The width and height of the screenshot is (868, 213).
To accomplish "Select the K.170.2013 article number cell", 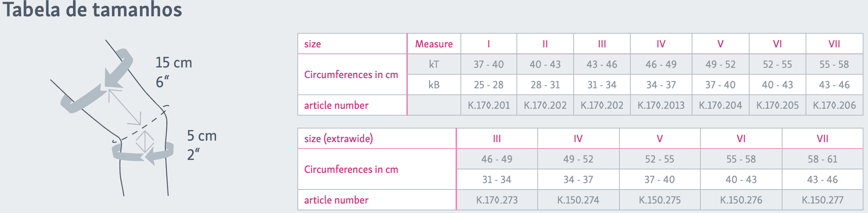I will click(x=661, y=105).
